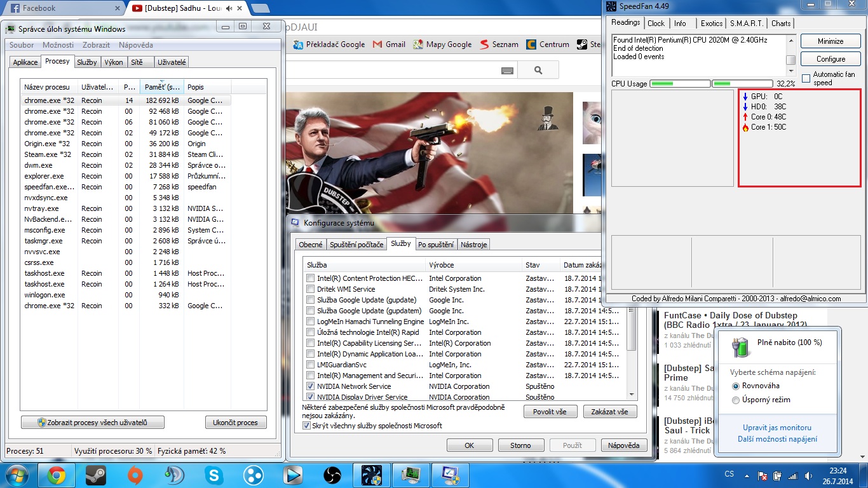Open the Windows Start menu
Viewport: 868px width, 488px height.
coord(17,475)
